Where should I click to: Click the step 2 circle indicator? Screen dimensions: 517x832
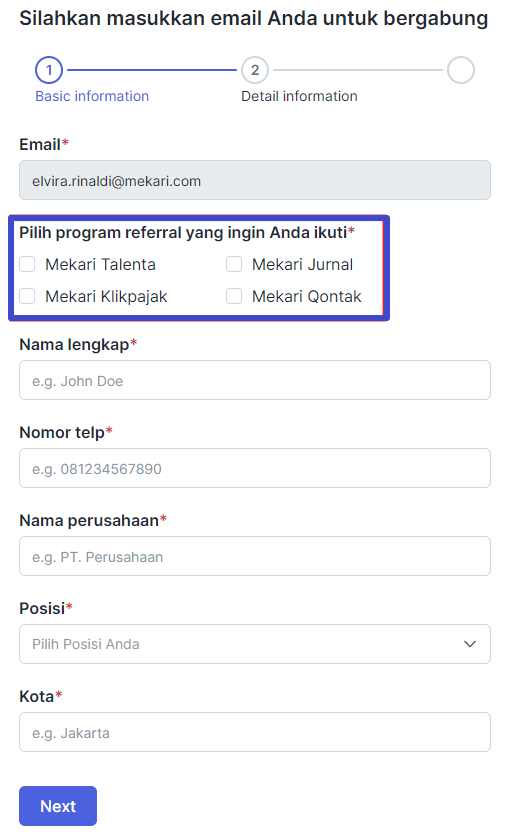pos(255,70)
